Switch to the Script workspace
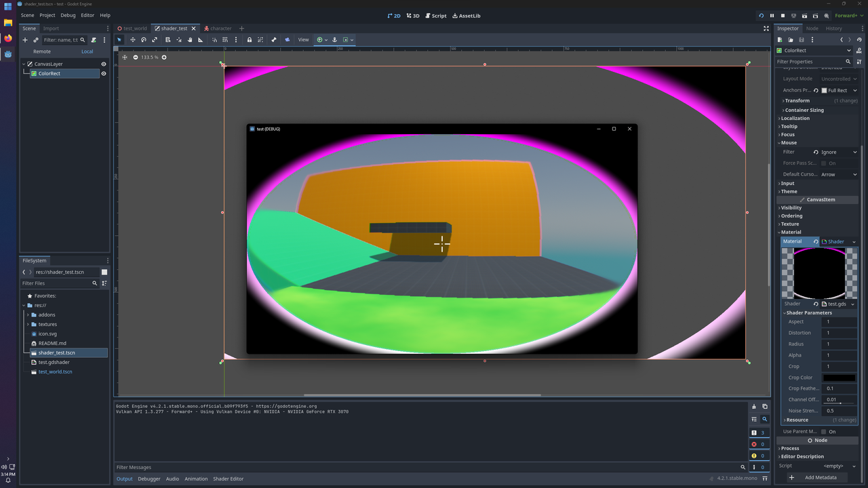 coord(436,16)
